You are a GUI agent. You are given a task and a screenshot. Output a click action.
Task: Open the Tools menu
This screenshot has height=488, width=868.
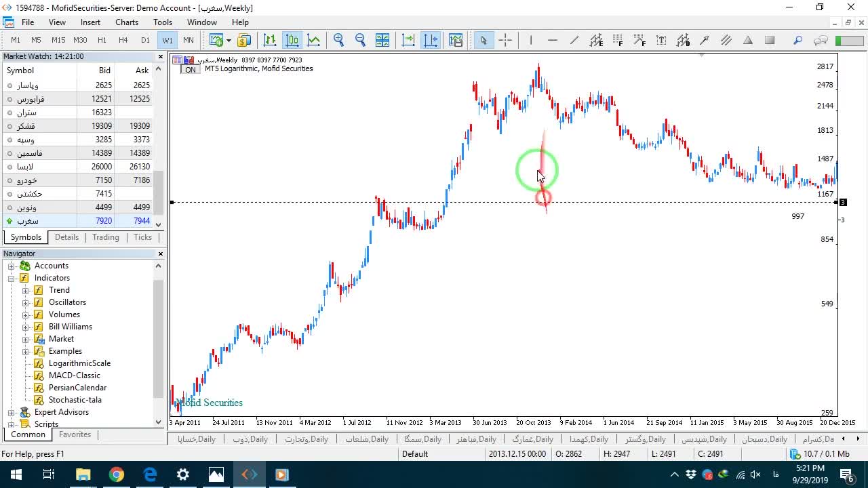163,22
